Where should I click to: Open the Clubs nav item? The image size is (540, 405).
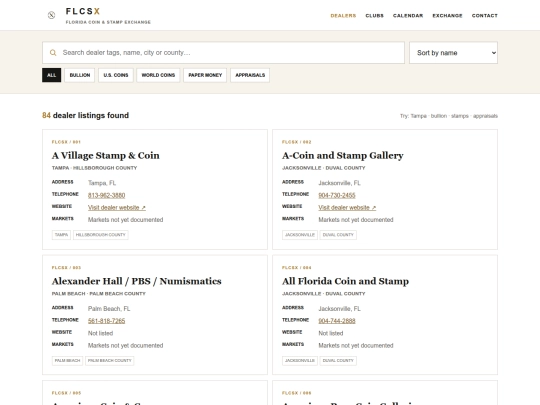click(x=374, y=15)
